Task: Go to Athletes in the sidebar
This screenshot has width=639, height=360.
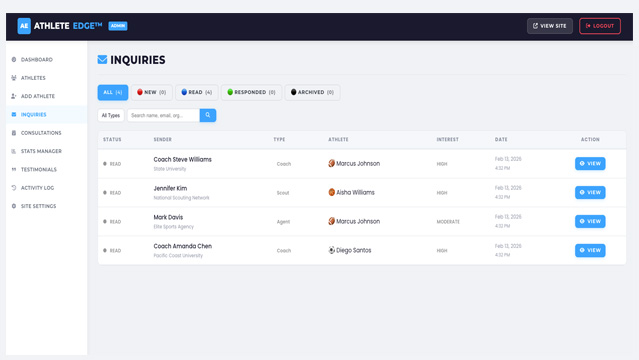Action: click(46, 78)
